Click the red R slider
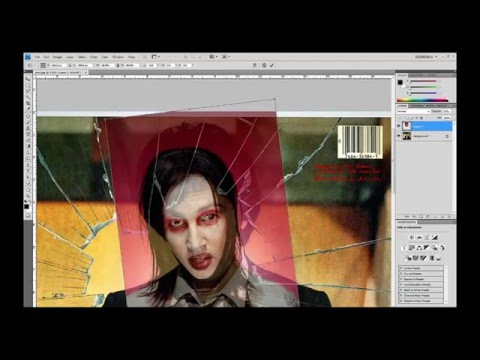This screenshot has width=480, height=360. pos(423,81)
